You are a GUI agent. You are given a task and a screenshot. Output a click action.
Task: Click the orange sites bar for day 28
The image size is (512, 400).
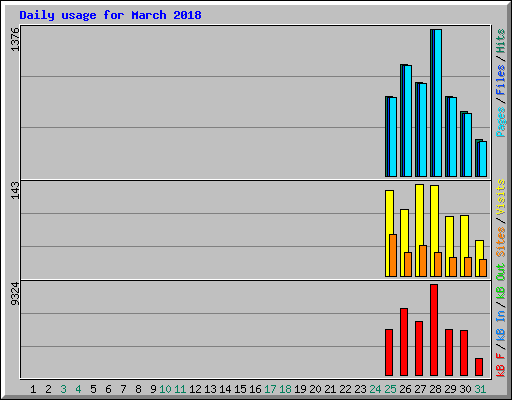(x=438, y=265)
